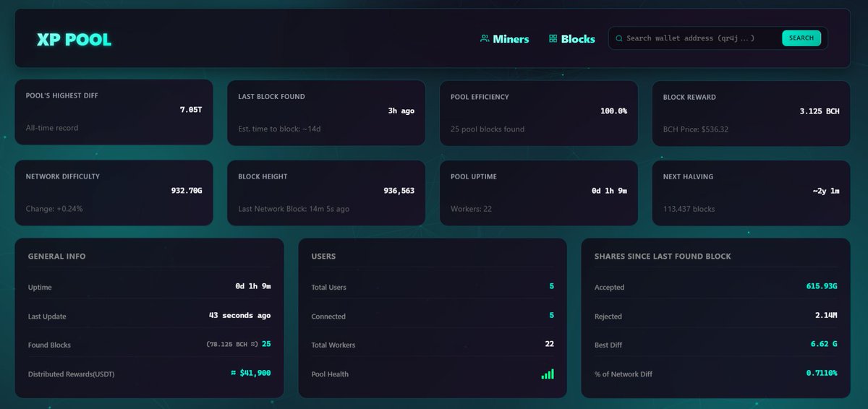The height and width of the screenshot is (409, 868).
Task: Click the 'NEXT HALVING' card title
Action: (x=688, y=176)
